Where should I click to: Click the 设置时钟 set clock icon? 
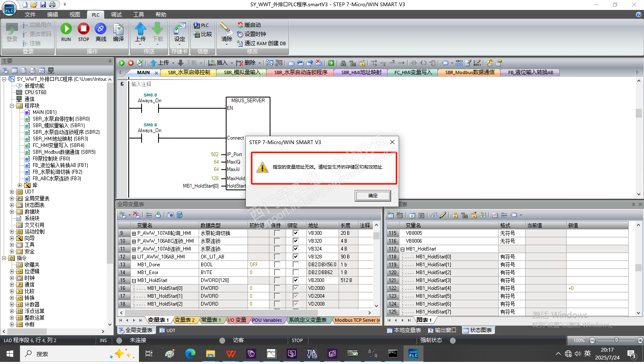point(240,34)
